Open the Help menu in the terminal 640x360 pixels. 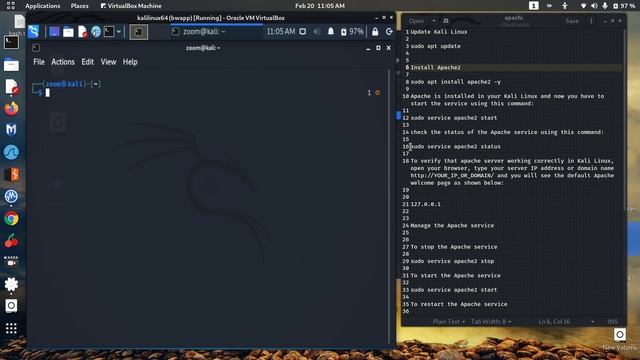click(130, 62)
